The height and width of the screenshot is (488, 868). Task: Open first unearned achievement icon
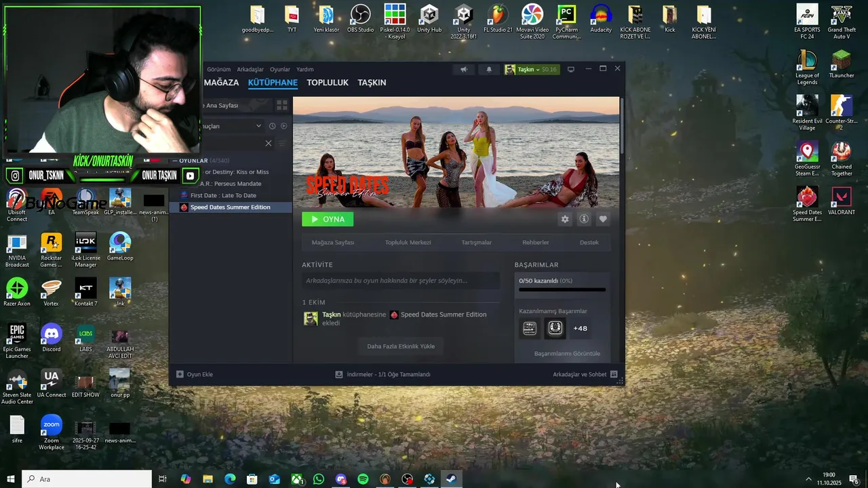(x=530, y=328)
